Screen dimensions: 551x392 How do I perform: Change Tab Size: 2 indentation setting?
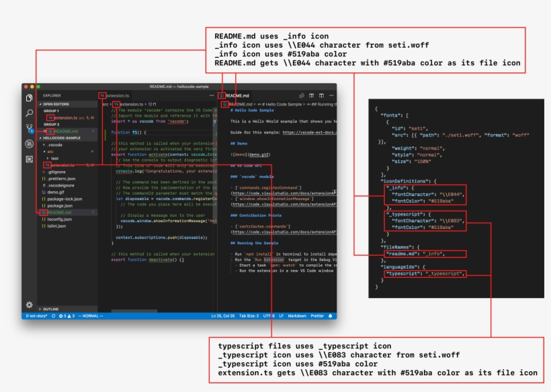pos(249,316)
